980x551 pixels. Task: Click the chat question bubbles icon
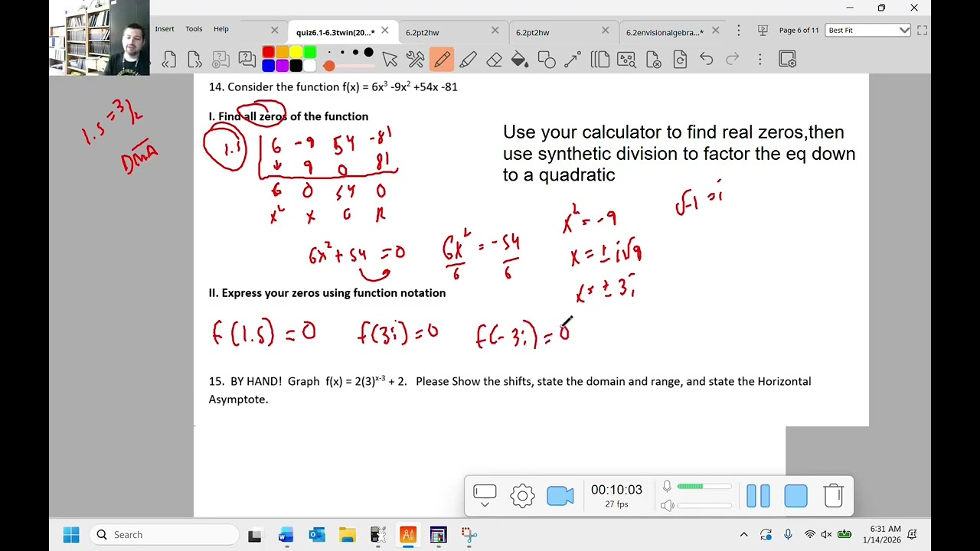(x=247, y=60)
